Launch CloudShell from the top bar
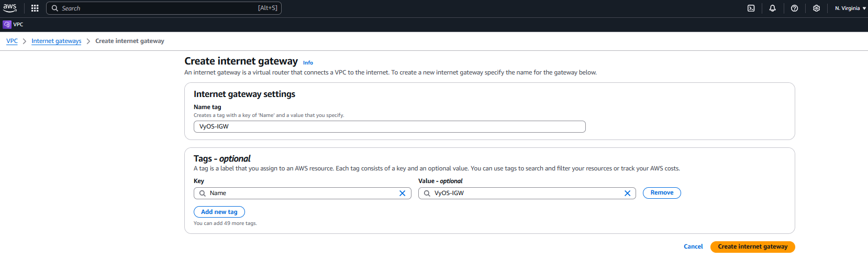This screenshot has width=868, height=279. (x=751, y=8)
